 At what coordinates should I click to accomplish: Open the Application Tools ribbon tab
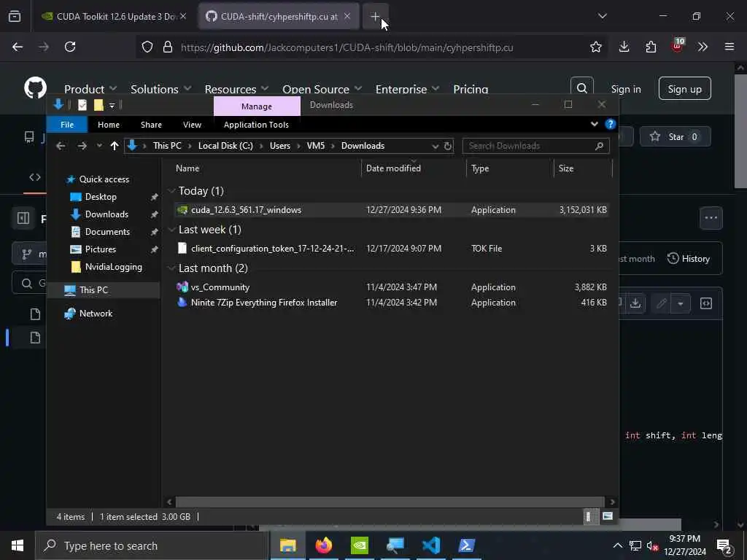point(256,125)
